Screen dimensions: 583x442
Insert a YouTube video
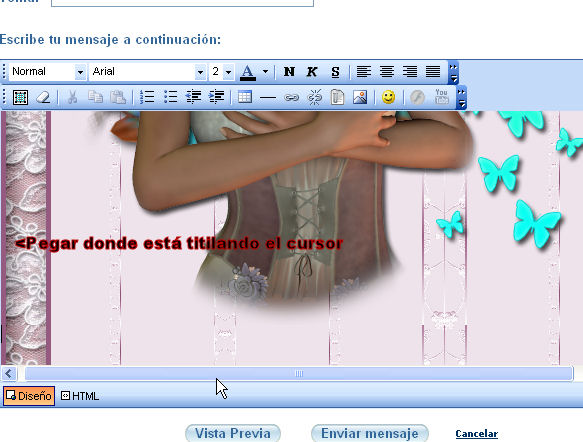point(441,96)
